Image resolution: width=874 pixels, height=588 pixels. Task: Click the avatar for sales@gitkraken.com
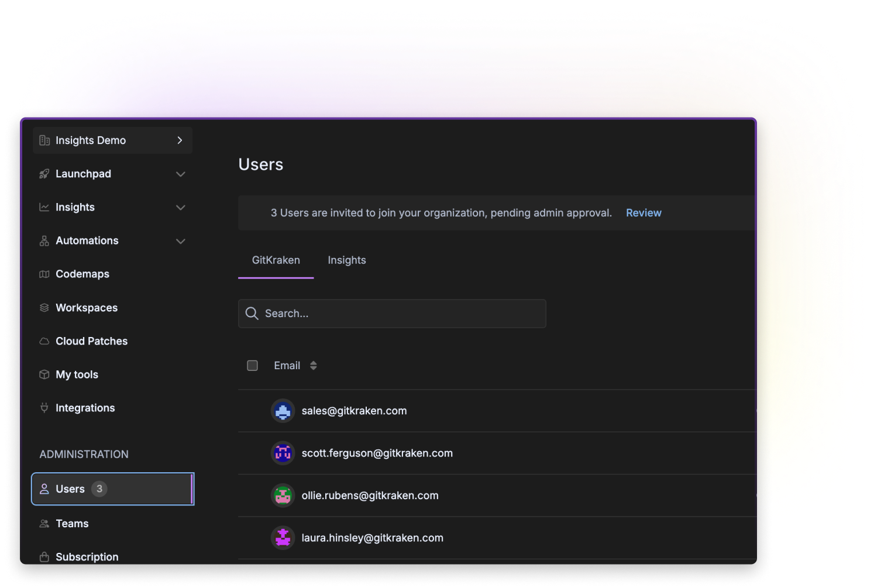coord(283,411)
